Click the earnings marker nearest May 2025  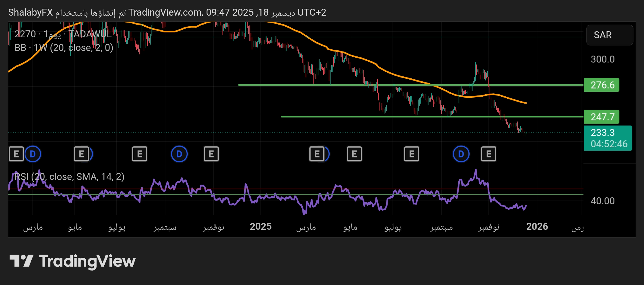pos(354,154)
